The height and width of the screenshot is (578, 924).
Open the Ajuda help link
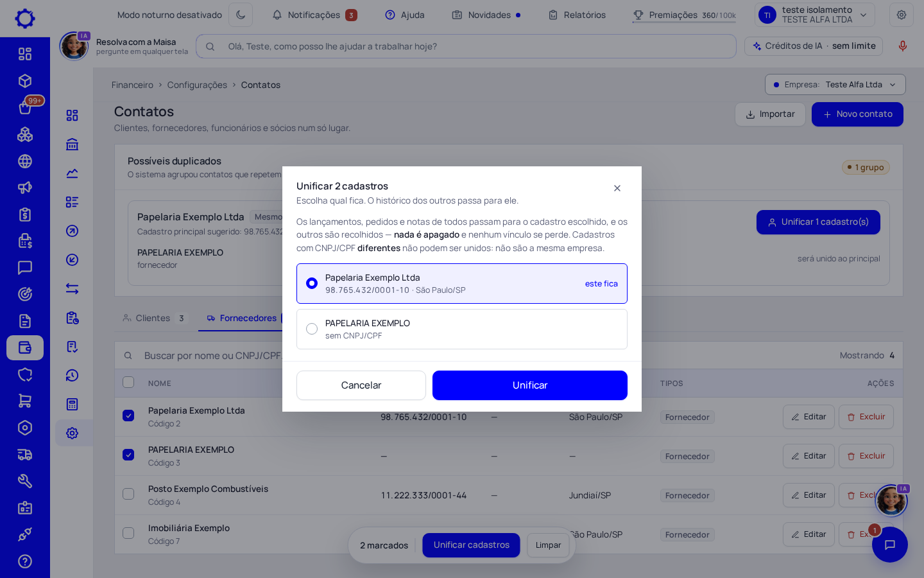pos(405,15)
